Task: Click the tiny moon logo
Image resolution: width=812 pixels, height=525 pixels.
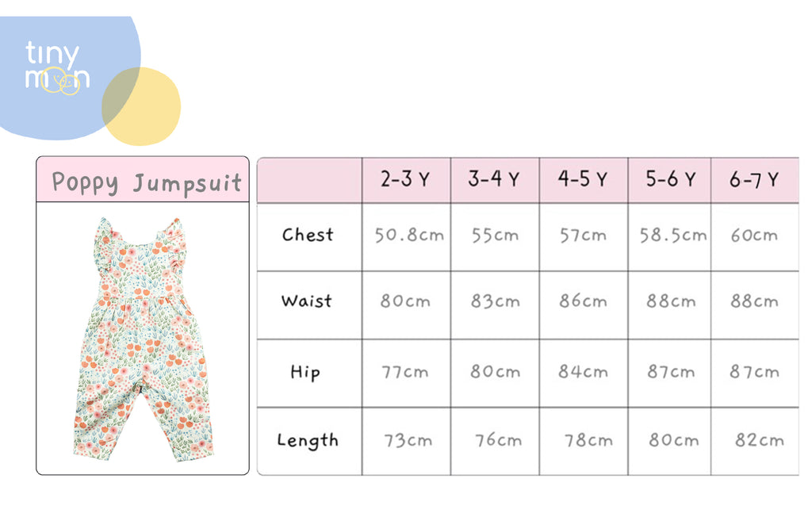Action: click(57, 68)
